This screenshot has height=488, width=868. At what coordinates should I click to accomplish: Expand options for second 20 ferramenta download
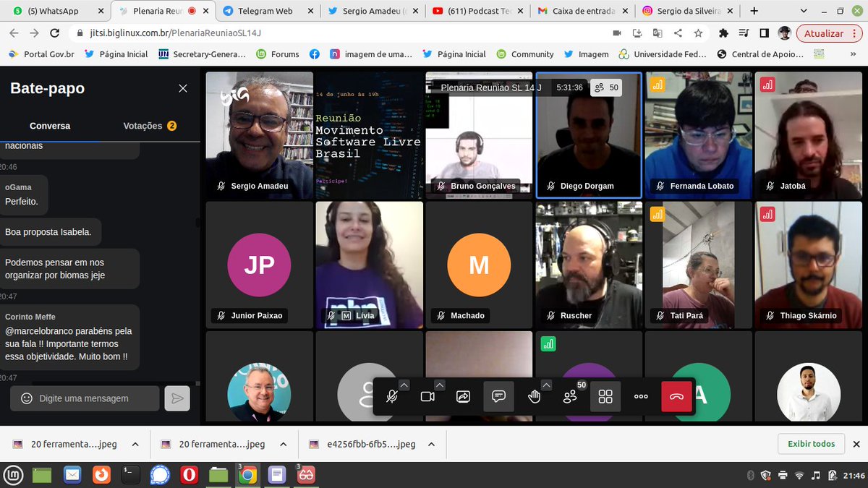click(x=284, y=444)
